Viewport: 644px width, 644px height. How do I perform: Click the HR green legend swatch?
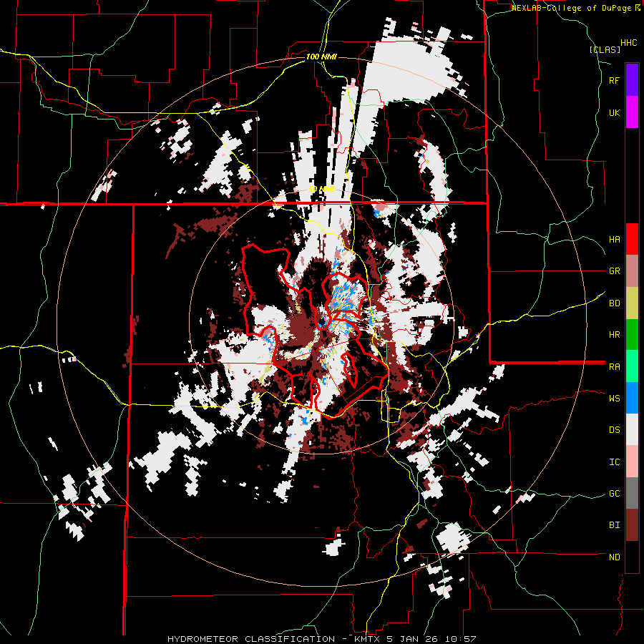click(632, 335)
